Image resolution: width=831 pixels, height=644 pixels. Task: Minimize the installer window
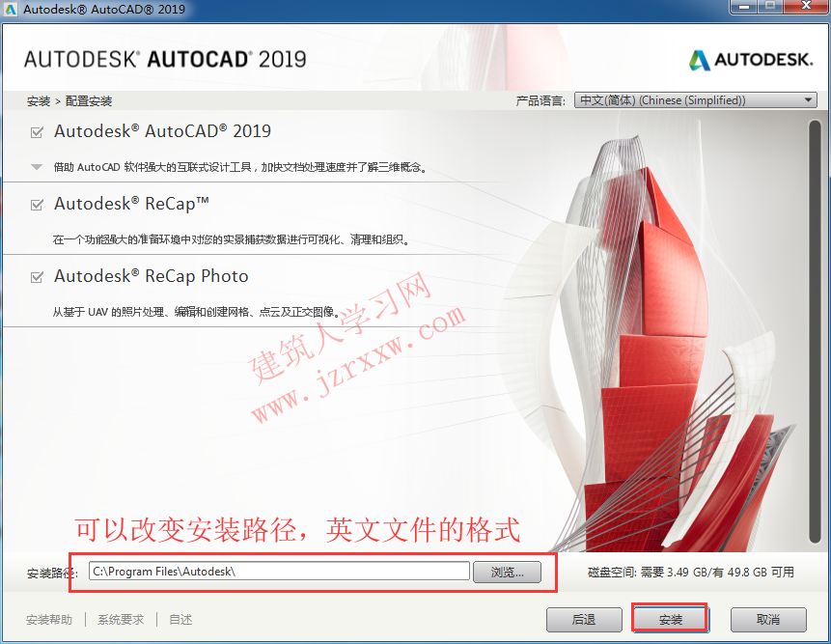click(x=744, y=7)
